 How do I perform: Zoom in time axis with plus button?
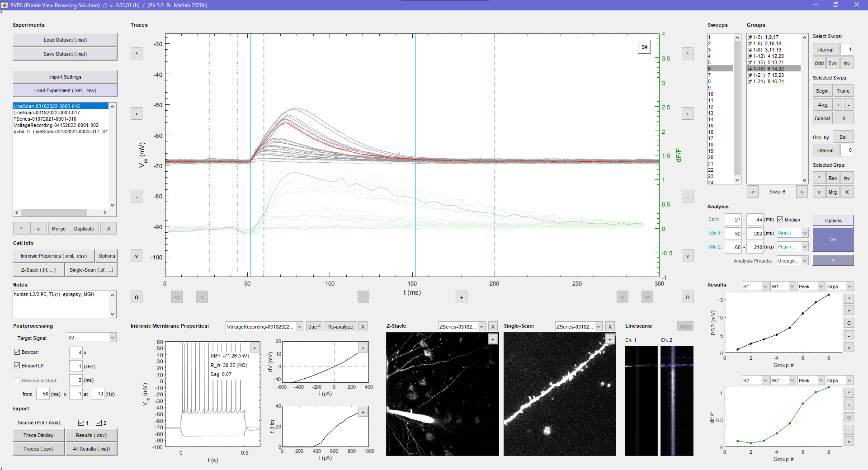point(461,297)
